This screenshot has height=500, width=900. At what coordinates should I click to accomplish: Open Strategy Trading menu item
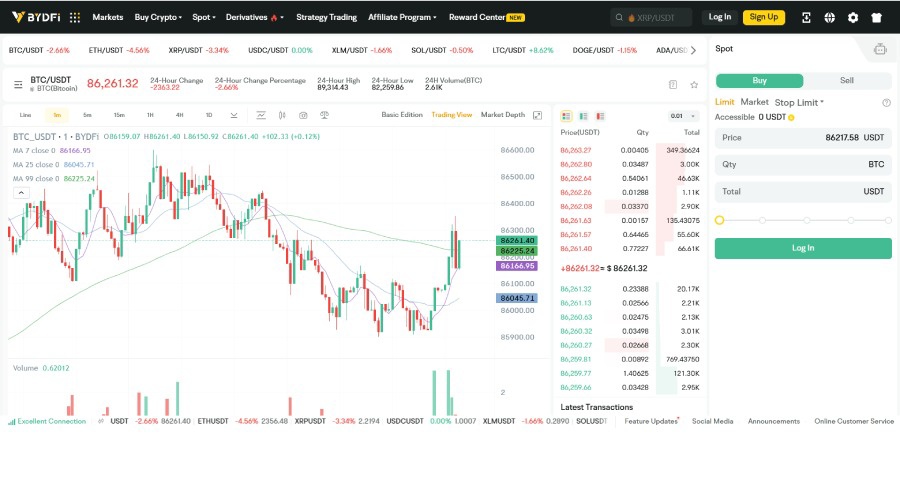(x=327, y=17)
